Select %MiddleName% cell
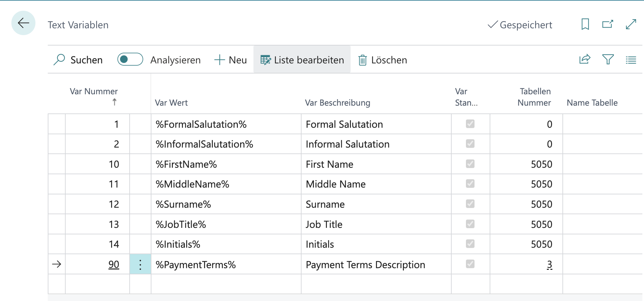The image size is (644, 301). 226,184
